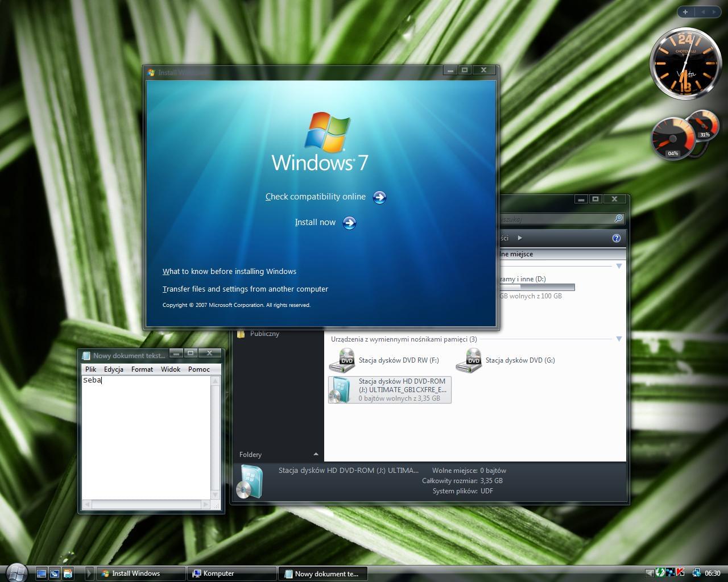
Task: Click into the Notepad text area
Action: (x=146, y=438)
